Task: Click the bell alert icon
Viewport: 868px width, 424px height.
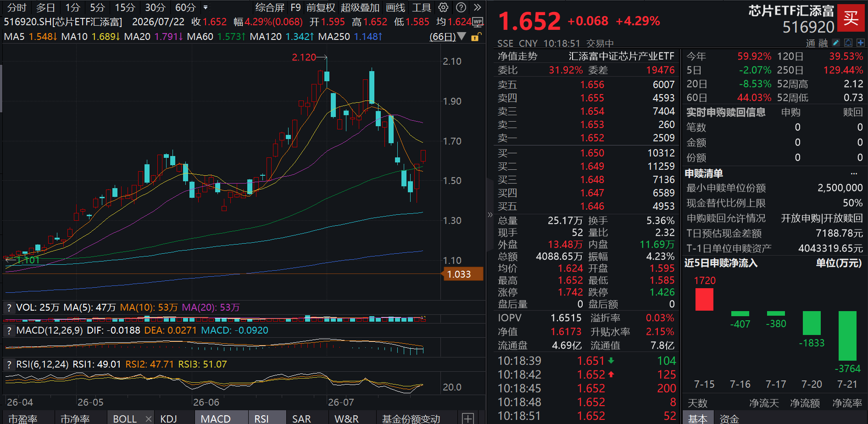Action: click(x=848, y=43)
